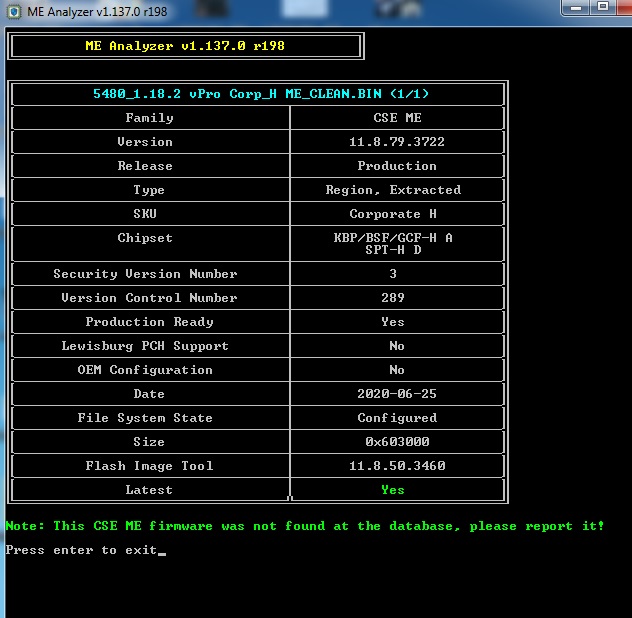Image resolution: width=632 pixels, height=618 pixels.
Task: Click the Flash Image Tool value 11.8.50.3460
Action: coord(397,466)
